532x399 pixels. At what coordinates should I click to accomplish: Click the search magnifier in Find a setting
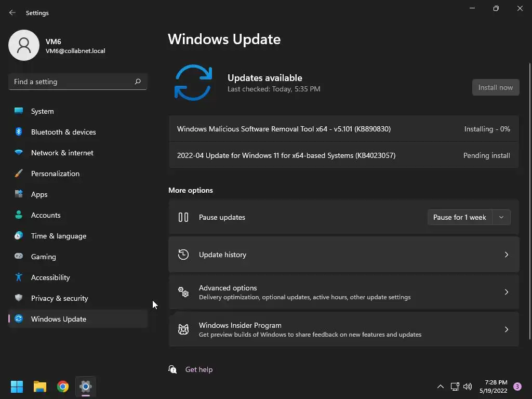[138, 82]
